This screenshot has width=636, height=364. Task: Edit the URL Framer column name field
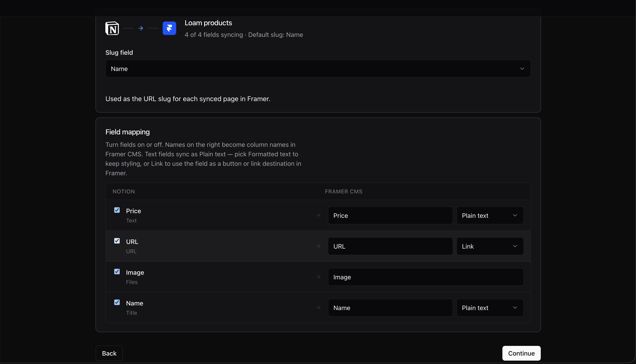click(x=390, y=246)
